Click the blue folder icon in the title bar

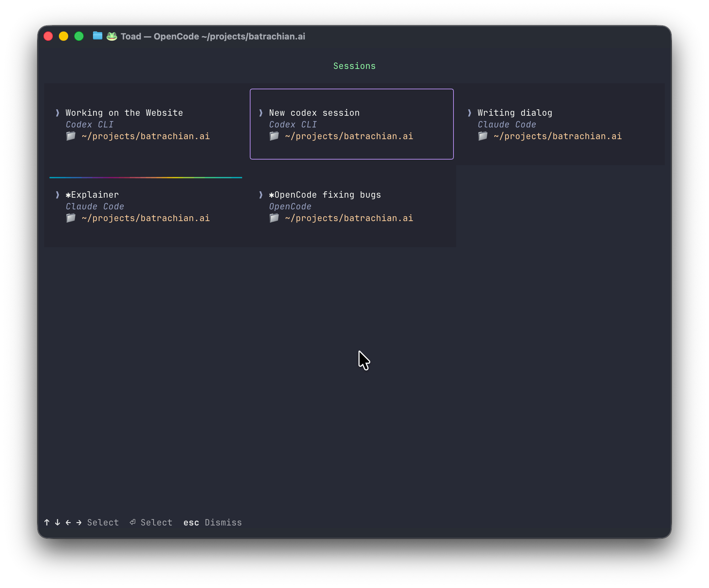[97, 36]
